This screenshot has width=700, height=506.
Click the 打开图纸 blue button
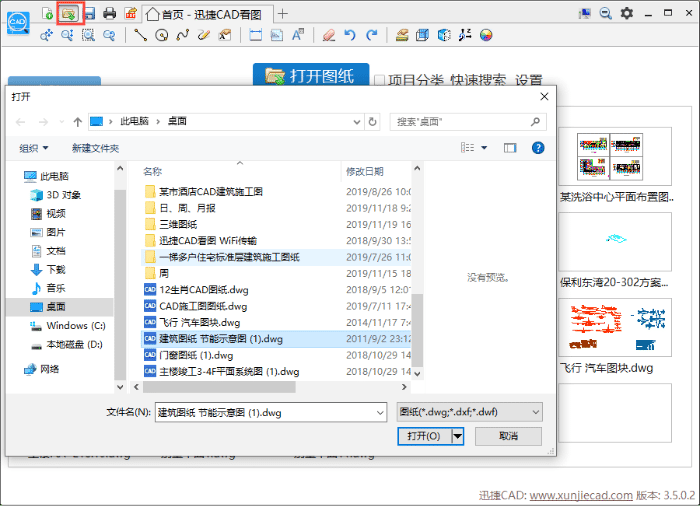pos(311,75)
